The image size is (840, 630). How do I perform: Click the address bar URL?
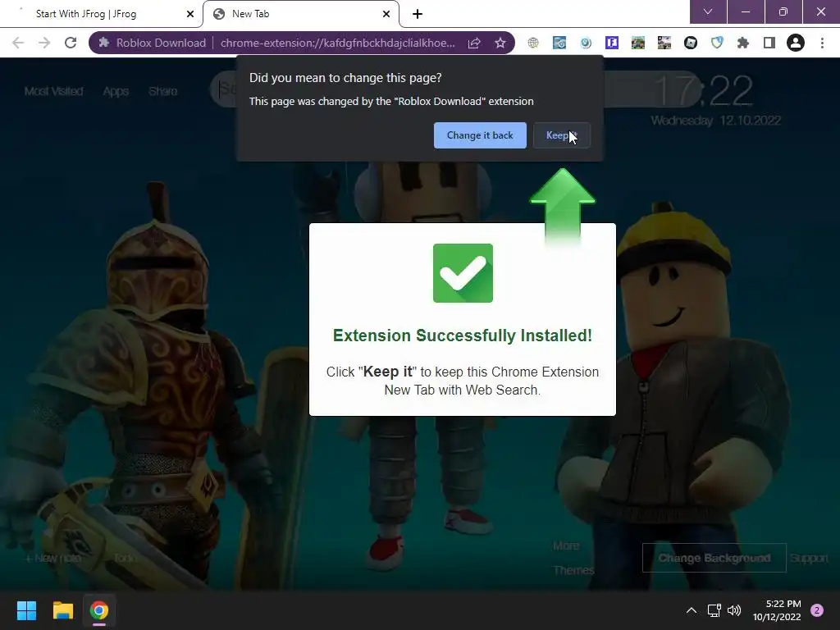[x=337, y=43]
